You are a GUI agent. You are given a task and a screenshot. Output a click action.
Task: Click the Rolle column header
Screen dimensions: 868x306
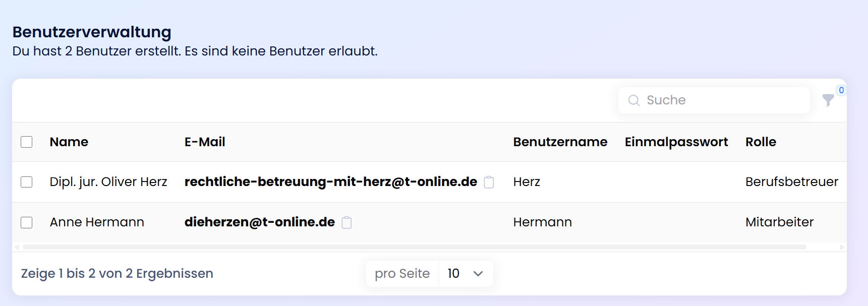pos(761,142)
